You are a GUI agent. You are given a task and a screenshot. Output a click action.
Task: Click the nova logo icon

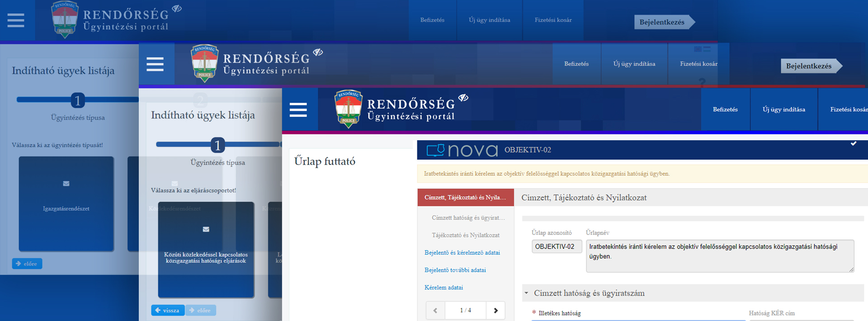pyautogui.click(x=436, y=150)
